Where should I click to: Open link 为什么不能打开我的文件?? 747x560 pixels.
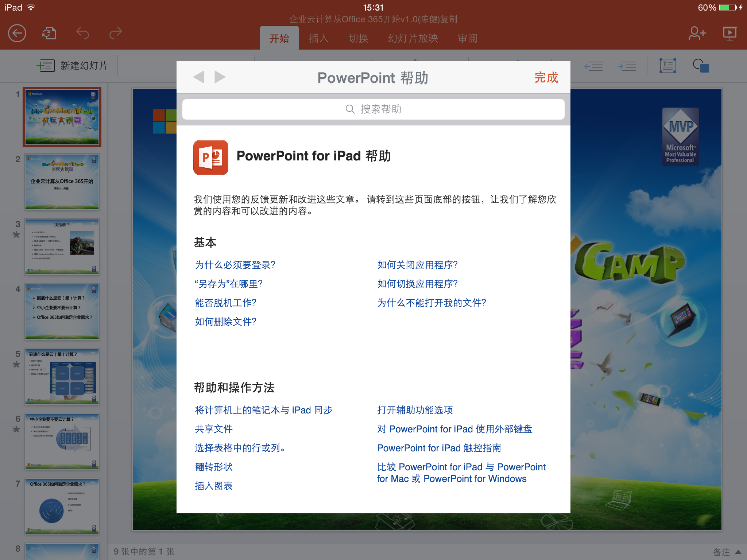432,303
